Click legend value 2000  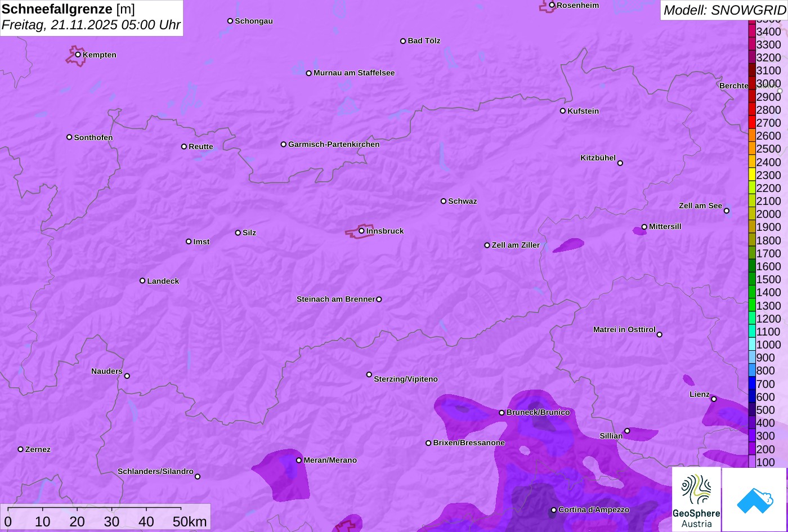coord(768,214)
